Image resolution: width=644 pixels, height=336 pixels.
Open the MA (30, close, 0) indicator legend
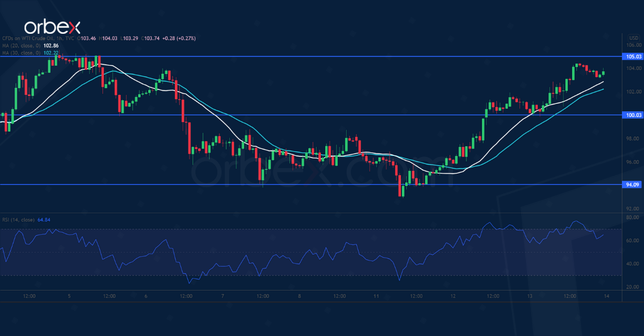click(23, 54)
